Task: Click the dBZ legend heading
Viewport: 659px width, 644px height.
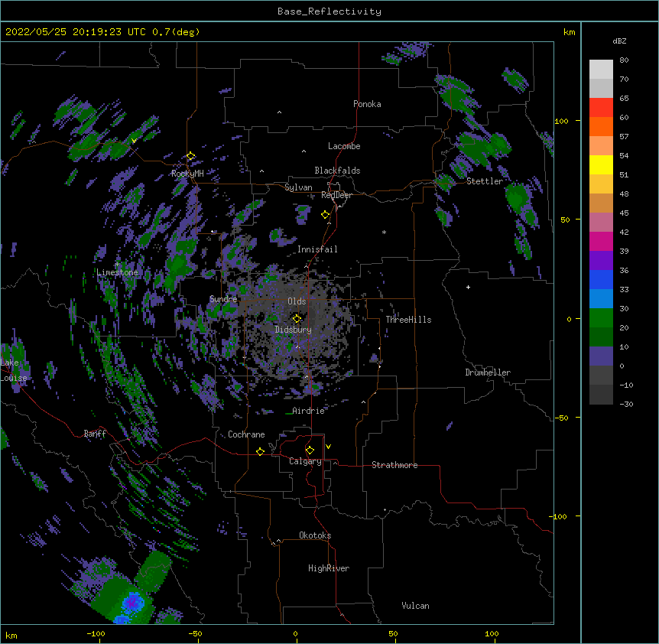Action: click(x=619, y=41)
